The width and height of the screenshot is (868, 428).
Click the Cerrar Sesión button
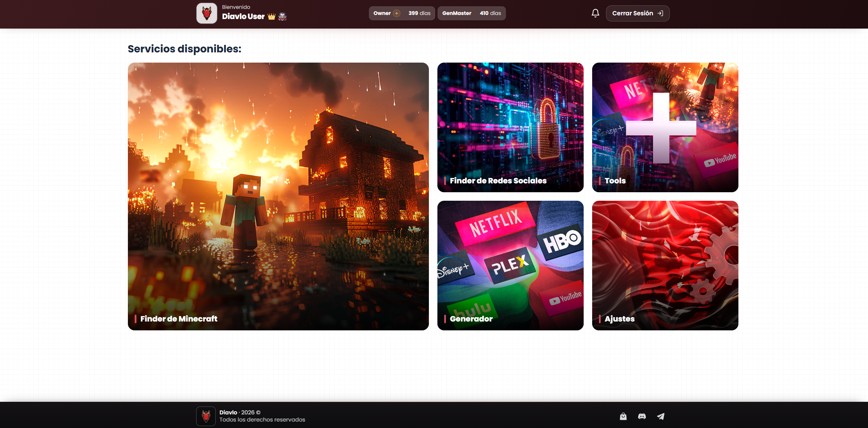click(x=638, y=13)
